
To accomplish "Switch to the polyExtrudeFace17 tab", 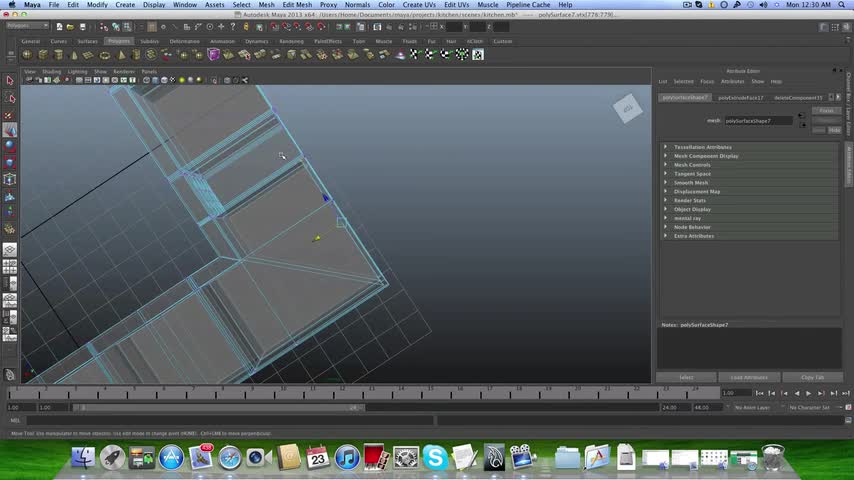I will (x=740, y=98).
